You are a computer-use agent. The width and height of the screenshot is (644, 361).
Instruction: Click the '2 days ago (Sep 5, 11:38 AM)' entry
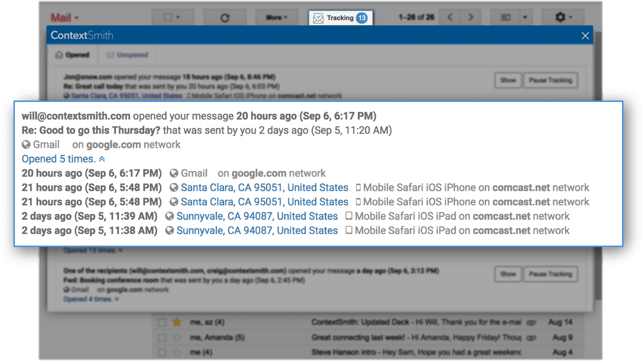point(90,230)
